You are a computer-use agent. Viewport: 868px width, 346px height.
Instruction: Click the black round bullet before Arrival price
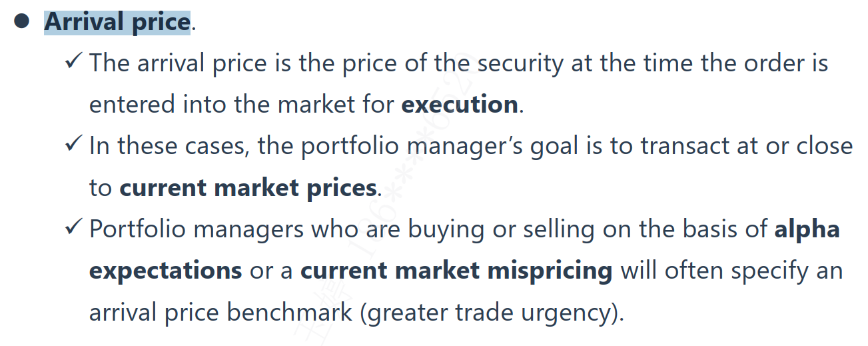coord(22,21)
